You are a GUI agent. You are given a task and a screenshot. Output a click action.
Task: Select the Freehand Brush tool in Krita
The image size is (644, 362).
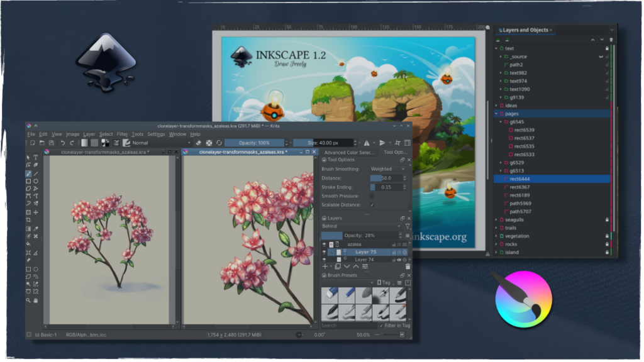[28, 173]
